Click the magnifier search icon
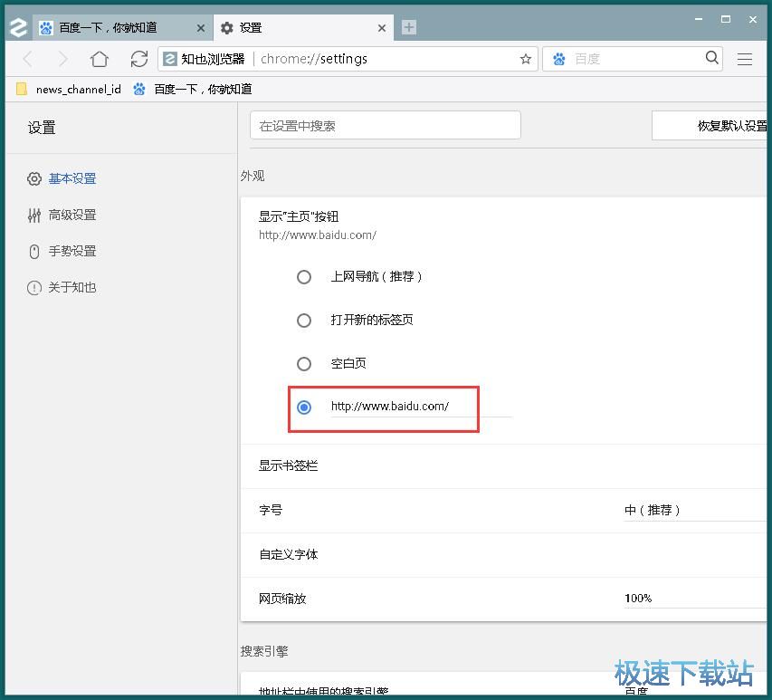The width and height of the screenshot is (772, 700). tap(711, 58)
